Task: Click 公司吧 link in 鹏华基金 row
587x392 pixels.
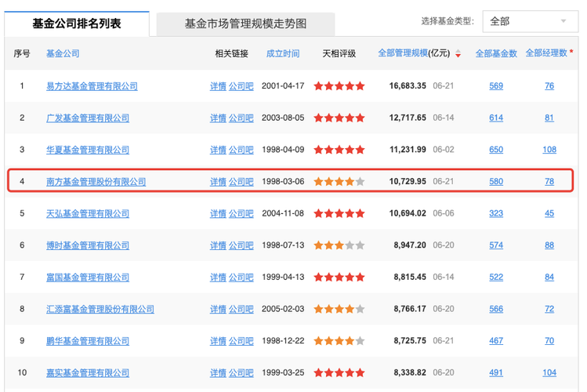Action: [x=241, y=341]
